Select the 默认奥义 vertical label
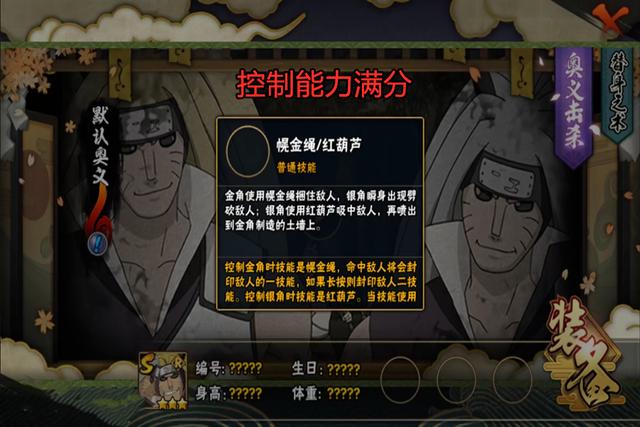 100,145
